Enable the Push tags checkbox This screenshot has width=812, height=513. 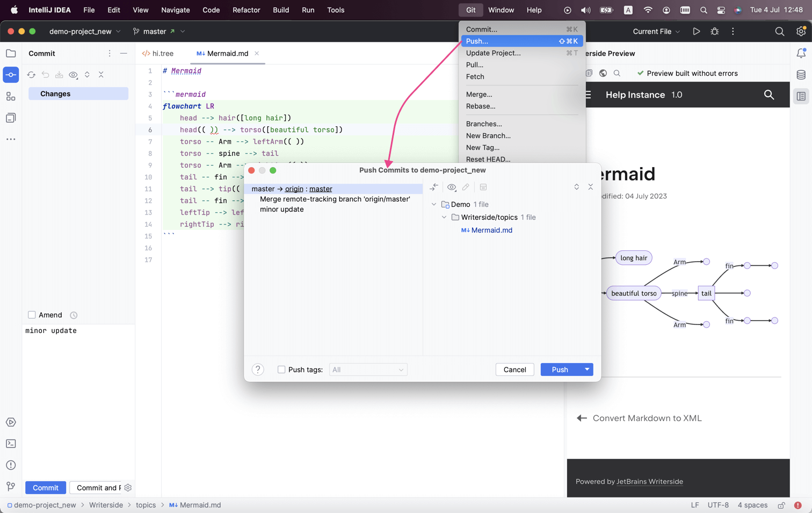[x=281, y=370]
